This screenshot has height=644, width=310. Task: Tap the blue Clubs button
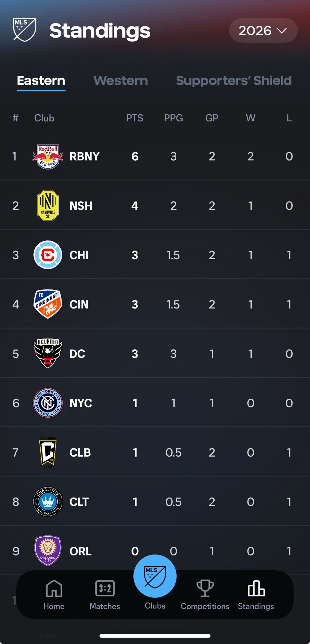[x=155, y=576]
